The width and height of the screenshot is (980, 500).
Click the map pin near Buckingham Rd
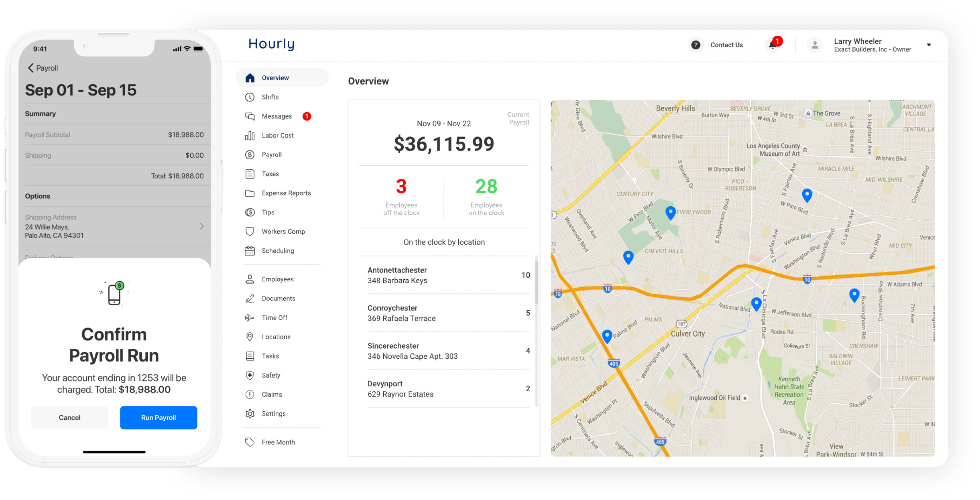(x=854, y=295)
